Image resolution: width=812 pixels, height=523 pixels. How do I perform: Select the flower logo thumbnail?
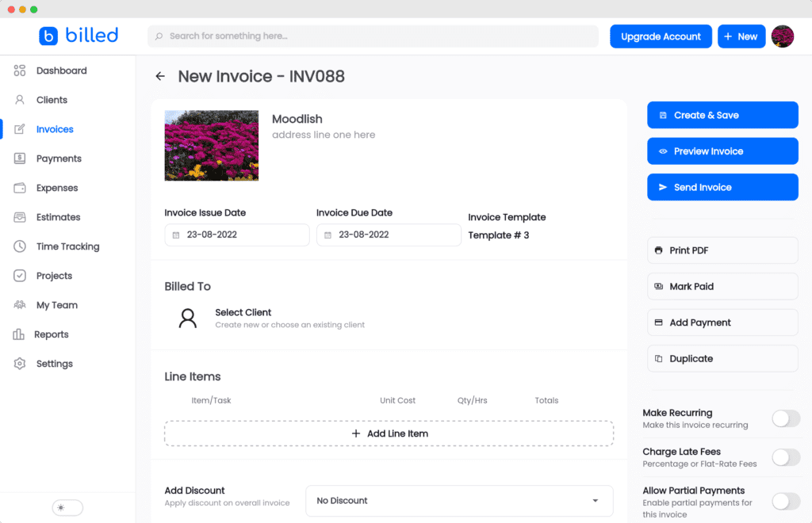coord(211,146)
